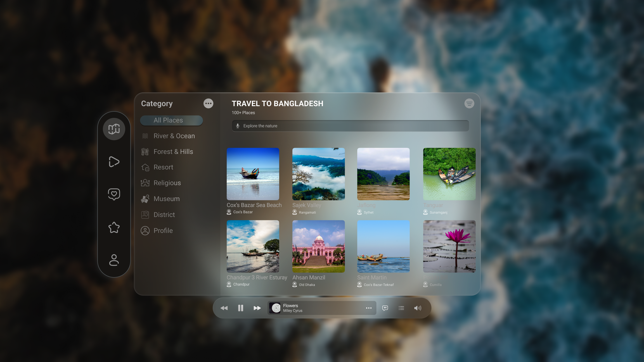644x362 pixels.
Task: Open the map icon in sidebar
Action: pos(114,129)
